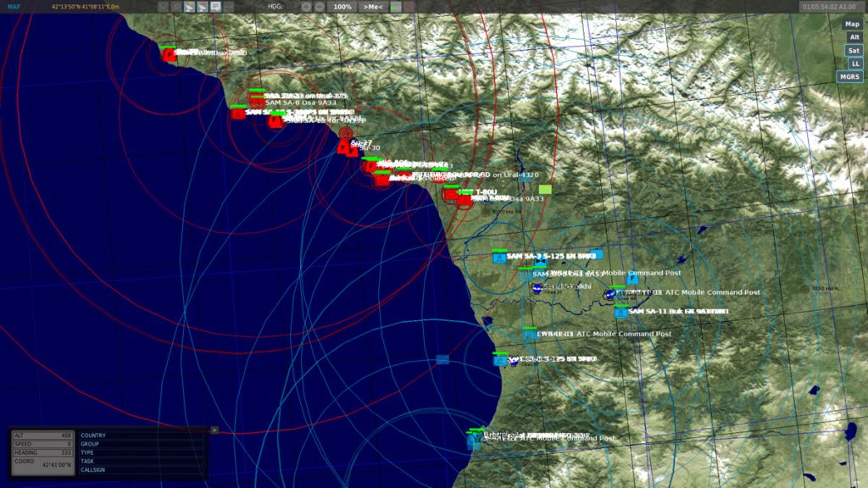Click the 100% zoom level button
The height and width of the screenshot is (488, 868).
(342, 7)
